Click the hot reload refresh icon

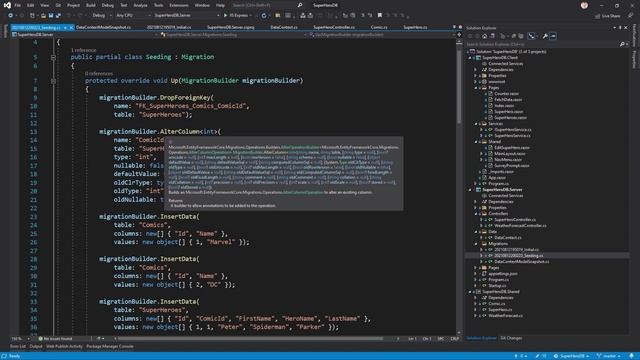point(264,16)
